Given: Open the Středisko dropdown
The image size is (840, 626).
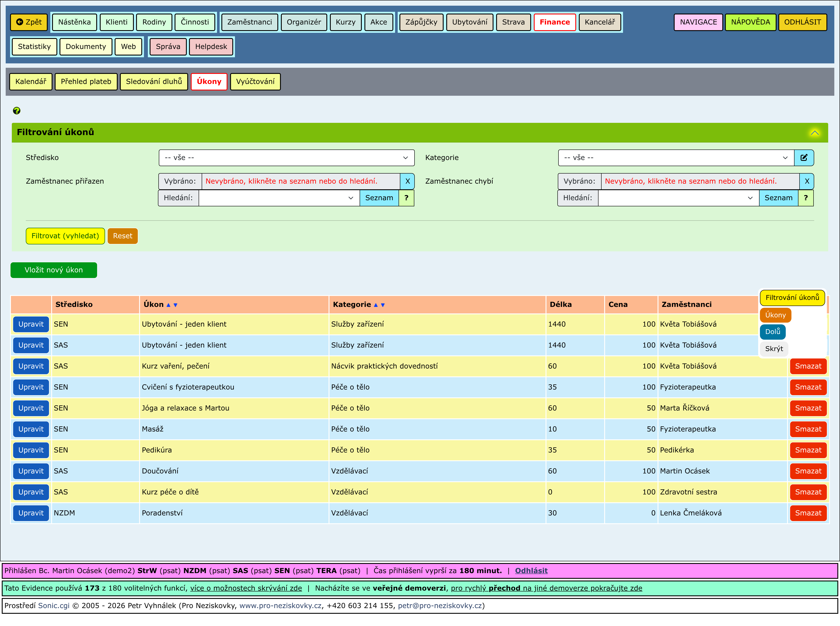Looking at the screenshot, I should (x=286, y=158).
